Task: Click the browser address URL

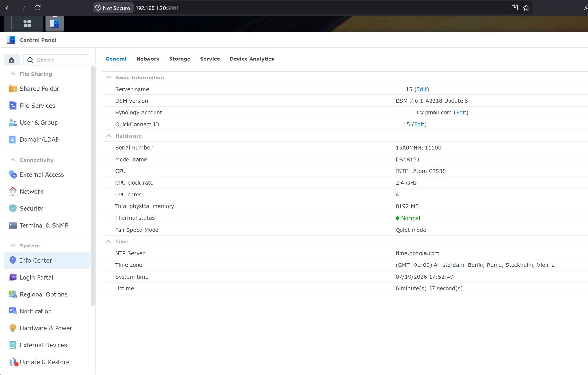Action: [x=157, y=8]
